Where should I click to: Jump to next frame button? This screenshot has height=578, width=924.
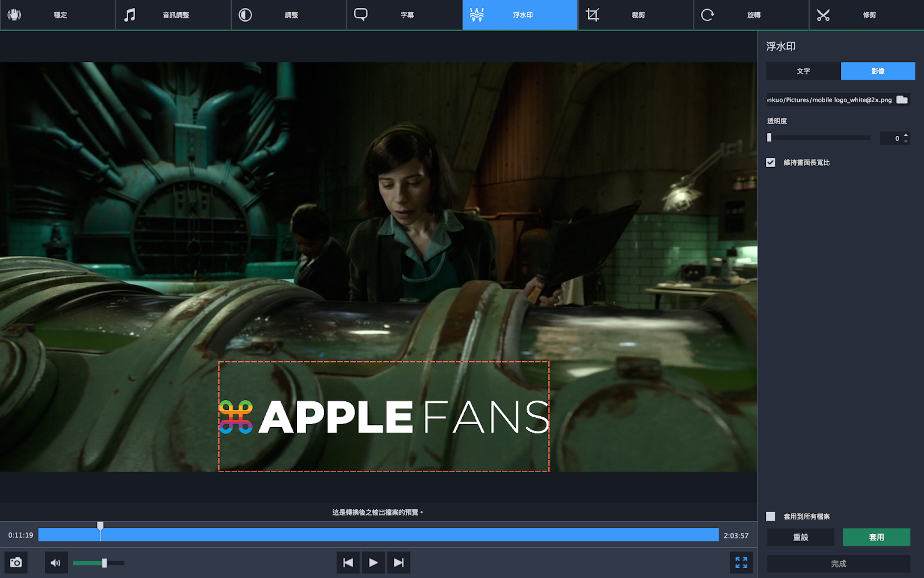coord(398,562)
